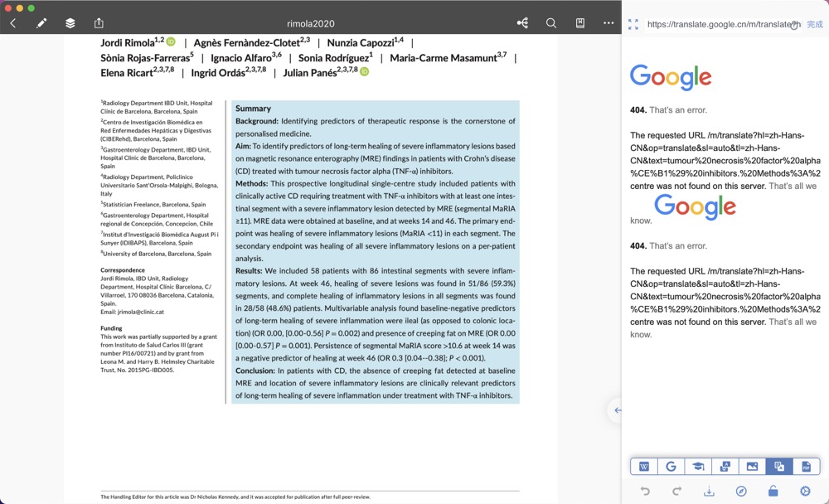Click the Funding heading
This screenshot has height=504, width=829.
111,328
